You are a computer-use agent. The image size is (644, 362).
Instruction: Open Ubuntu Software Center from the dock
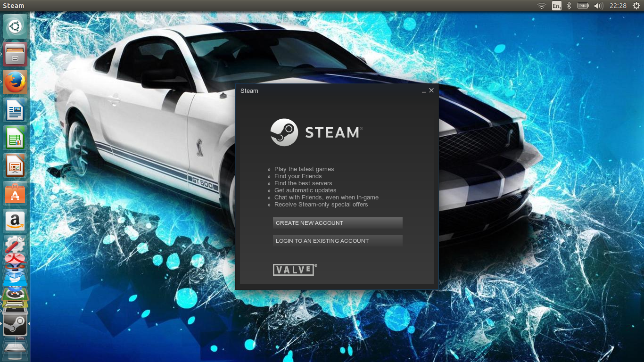point(15,193)
